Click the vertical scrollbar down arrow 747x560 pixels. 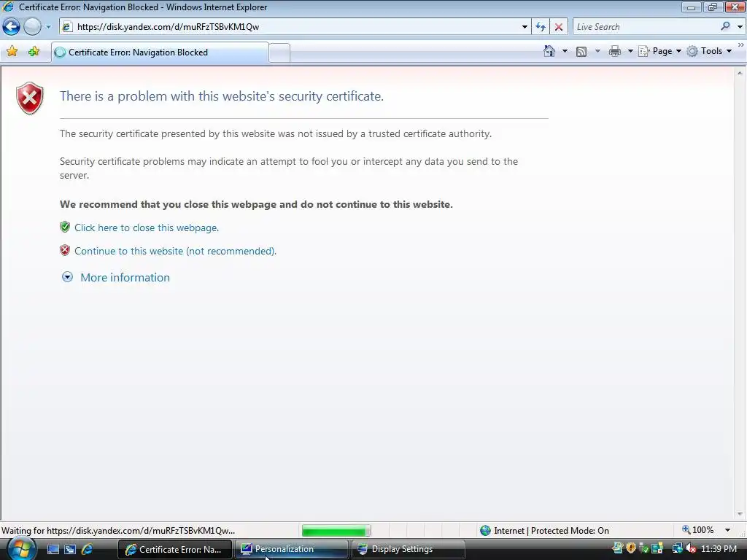(740, 514)
